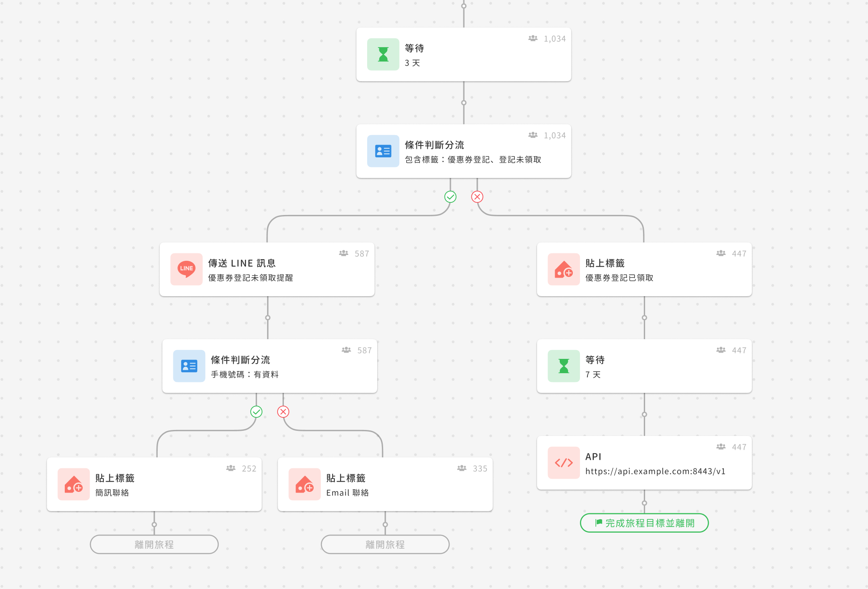868x589 pixels.
Task: Click red X branch under 優惠券登記 condition
Action: click(477, 196)
